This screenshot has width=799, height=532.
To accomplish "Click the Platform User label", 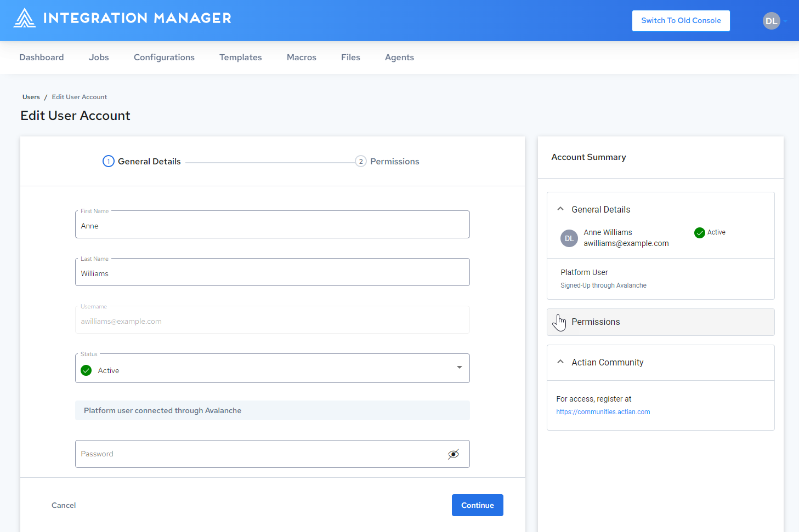I will click(x=584, y=272).
